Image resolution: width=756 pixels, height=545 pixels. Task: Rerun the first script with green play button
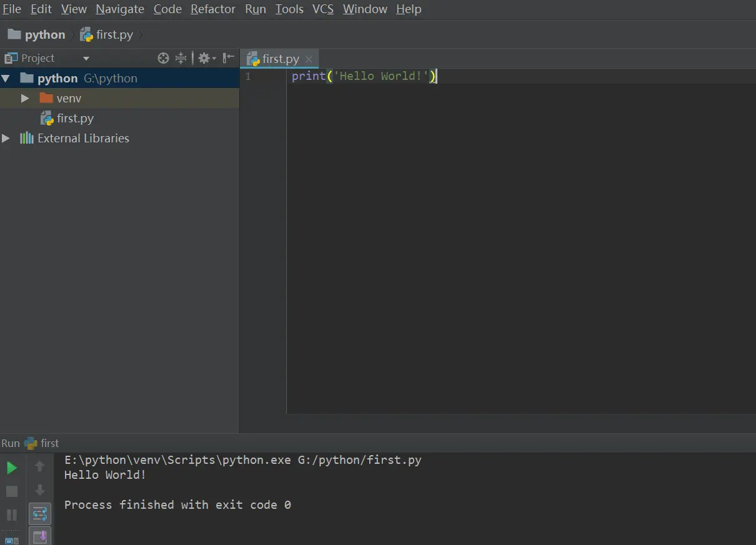coord(12,468)
